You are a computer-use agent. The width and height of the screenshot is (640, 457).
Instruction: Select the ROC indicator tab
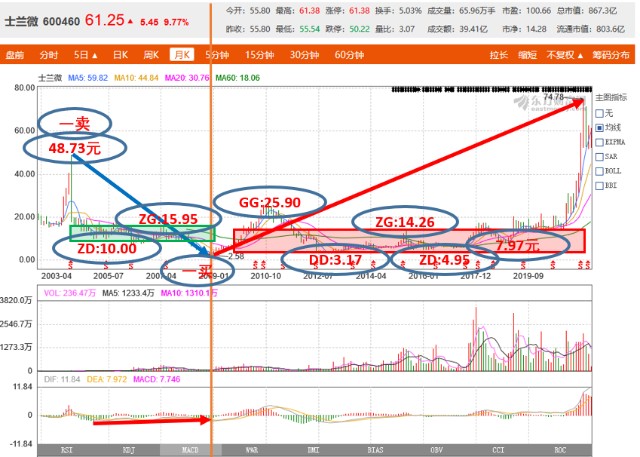click(x=560, y=450)
